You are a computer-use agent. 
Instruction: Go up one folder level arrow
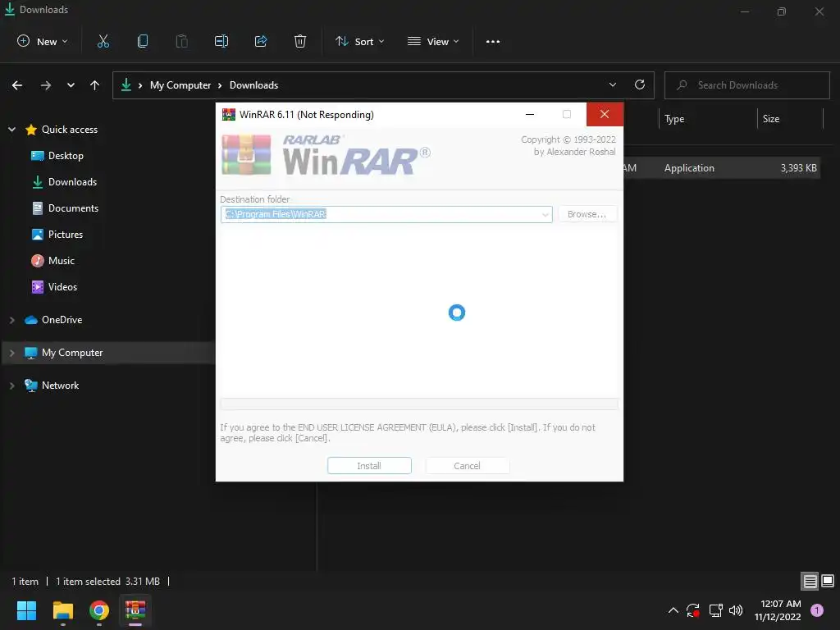95,85
